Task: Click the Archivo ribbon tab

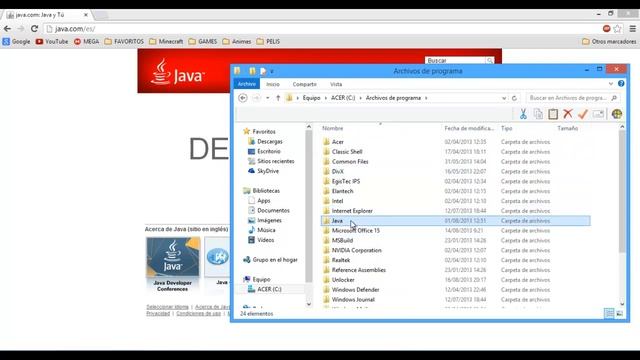Action: click(247, 84)
